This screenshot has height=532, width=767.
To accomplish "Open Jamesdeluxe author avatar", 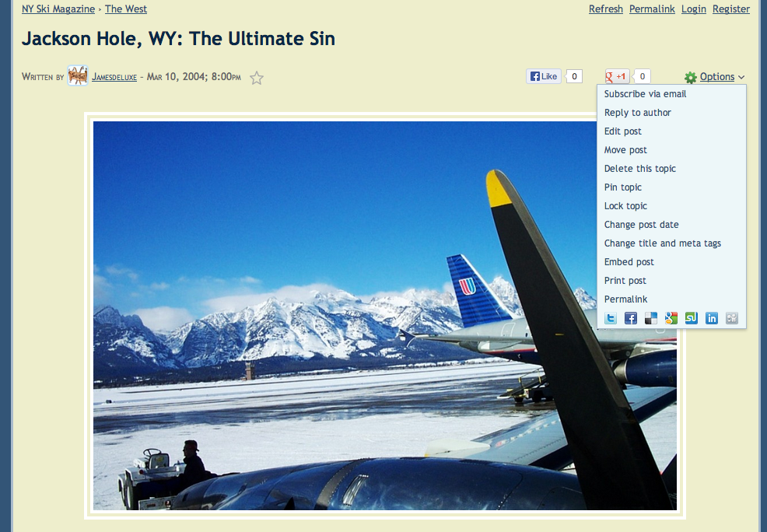I will [78, 75].
